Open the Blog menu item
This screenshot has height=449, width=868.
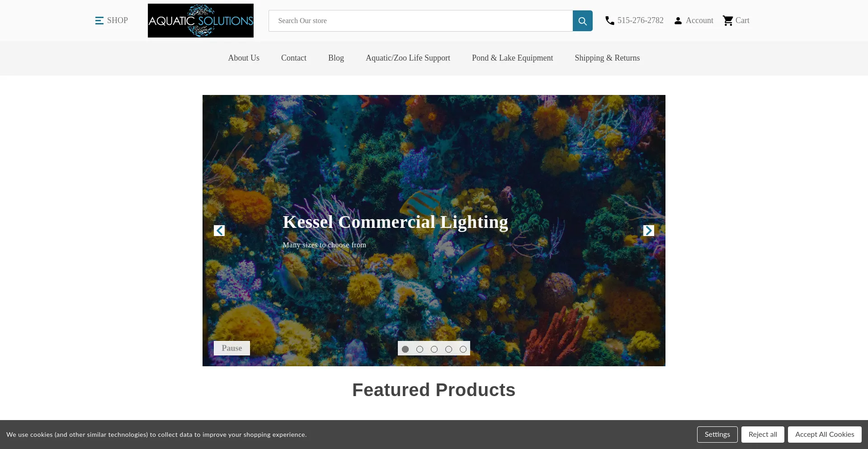click(x=336, y=58)
